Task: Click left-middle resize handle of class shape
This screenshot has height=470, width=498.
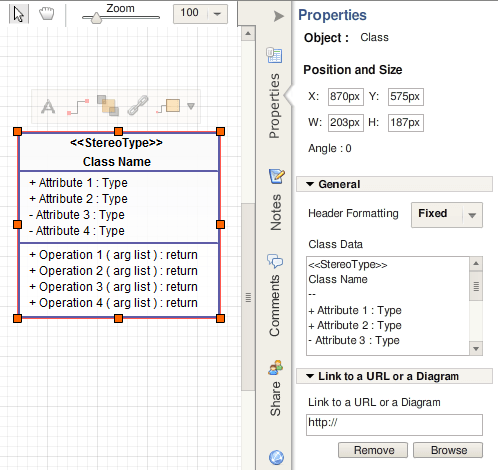Action: (18, 224)
